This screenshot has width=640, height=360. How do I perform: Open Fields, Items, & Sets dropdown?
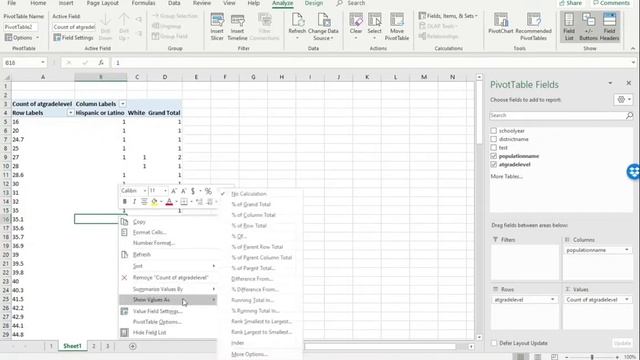448,16
